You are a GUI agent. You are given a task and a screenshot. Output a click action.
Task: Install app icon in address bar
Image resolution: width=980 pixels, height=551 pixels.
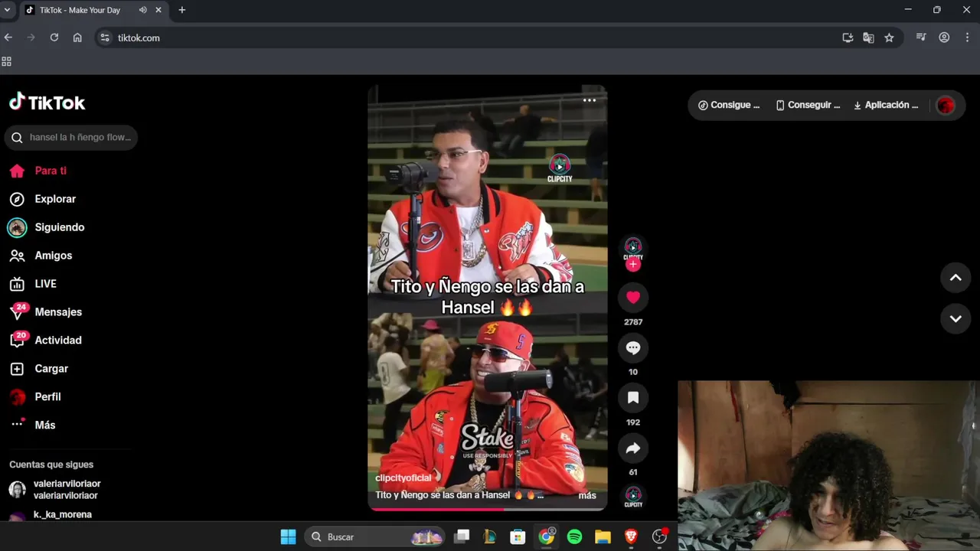tap(848, 37)
